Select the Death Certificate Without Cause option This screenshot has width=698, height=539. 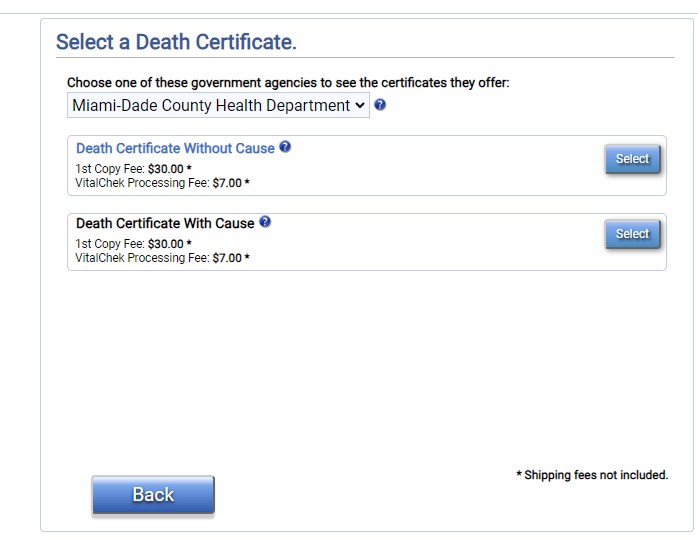tap(632, 159)
